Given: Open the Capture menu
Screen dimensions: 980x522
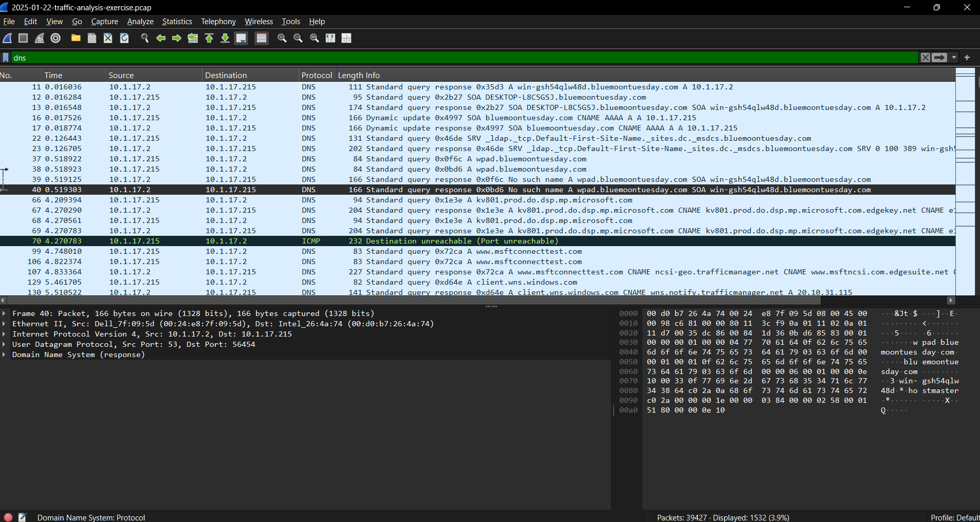Looking at the screenshot, I should click(x=105, y=22).
